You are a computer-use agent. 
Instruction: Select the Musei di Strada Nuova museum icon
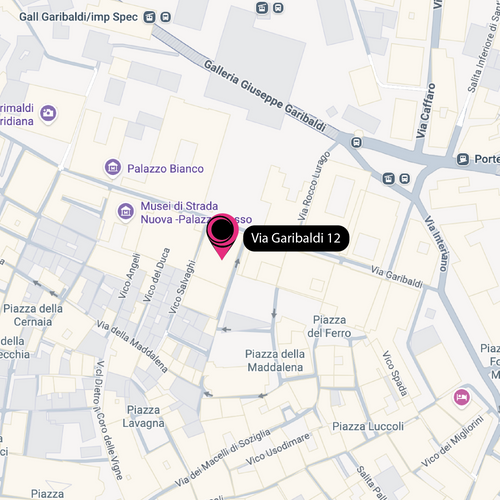[x=126, y=212]
